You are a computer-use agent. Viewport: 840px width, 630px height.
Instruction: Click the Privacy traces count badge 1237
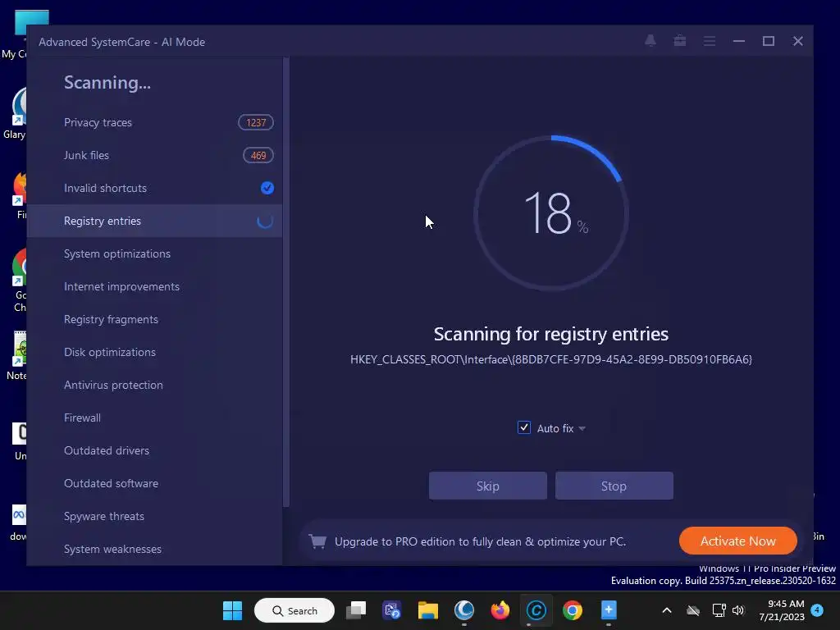(256, 123)
